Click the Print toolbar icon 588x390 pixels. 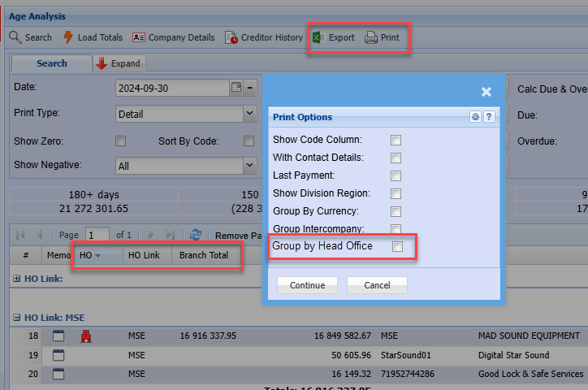pyautogui.click(x=371, y=37)
